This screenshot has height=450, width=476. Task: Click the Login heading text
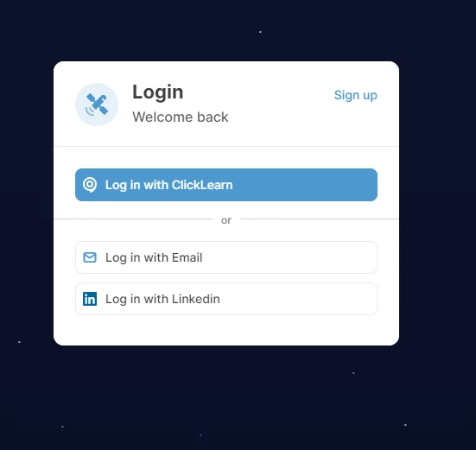pos(157,92)
